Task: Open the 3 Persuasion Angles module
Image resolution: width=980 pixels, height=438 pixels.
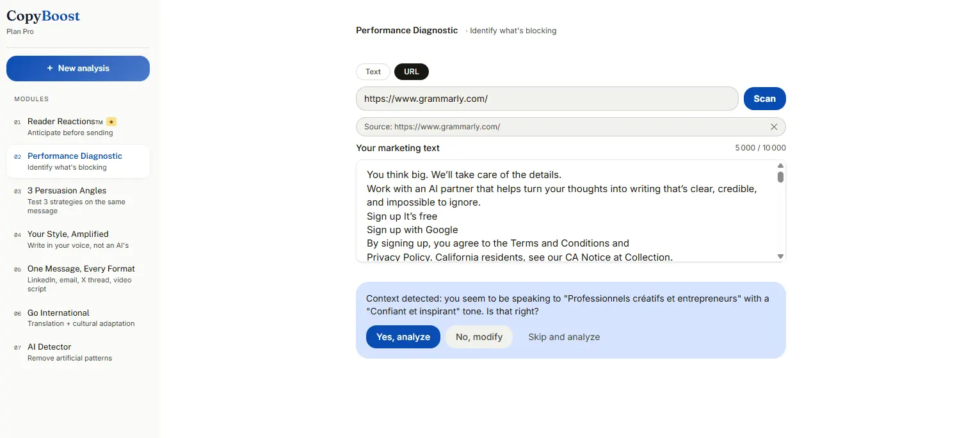Action: coord(78,200)
